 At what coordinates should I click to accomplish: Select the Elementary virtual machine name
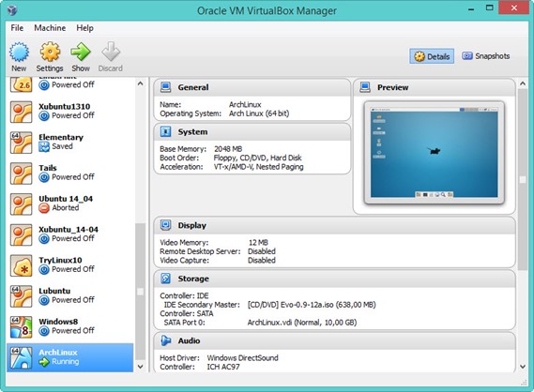(61, 137)
